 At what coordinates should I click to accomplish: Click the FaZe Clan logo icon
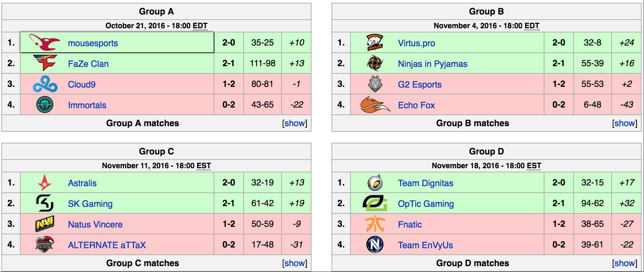click(45, 63)
